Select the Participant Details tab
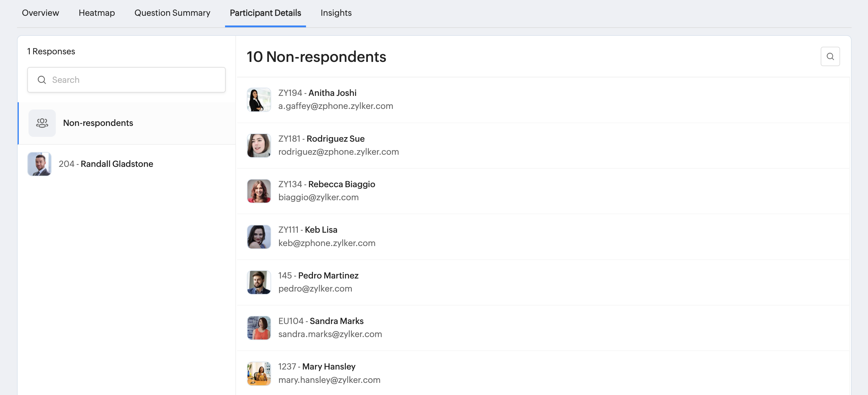 265,13
